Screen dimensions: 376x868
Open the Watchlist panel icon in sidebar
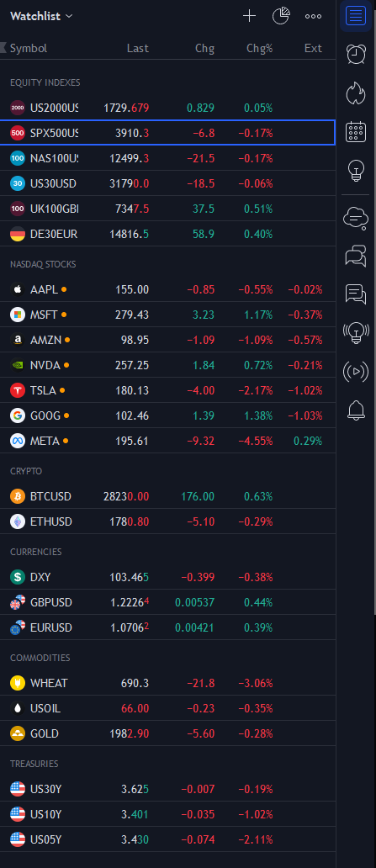click(x=356, y=15)
